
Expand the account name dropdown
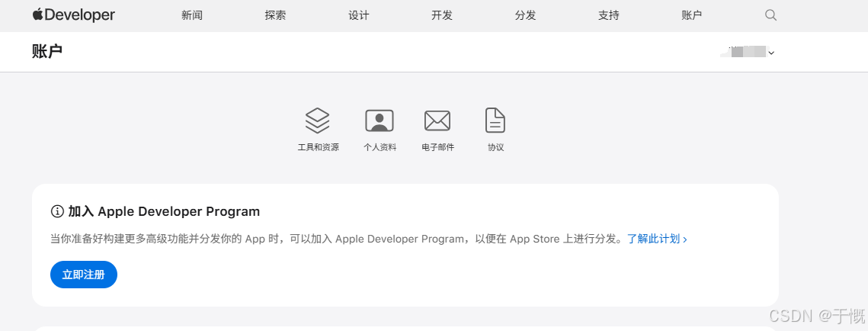(x=748, y=52)
